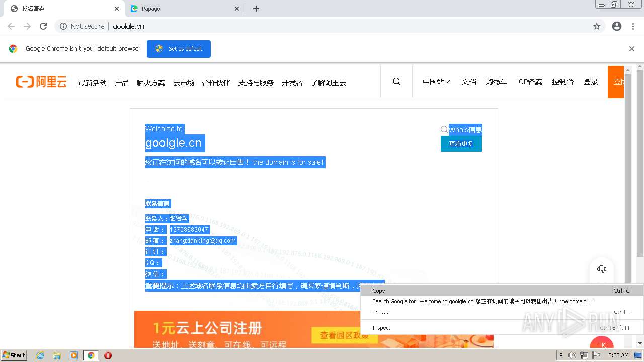Choose Search Google for from context menu
This screenshot has height=362, width=644.
click(x=502, y=301)
